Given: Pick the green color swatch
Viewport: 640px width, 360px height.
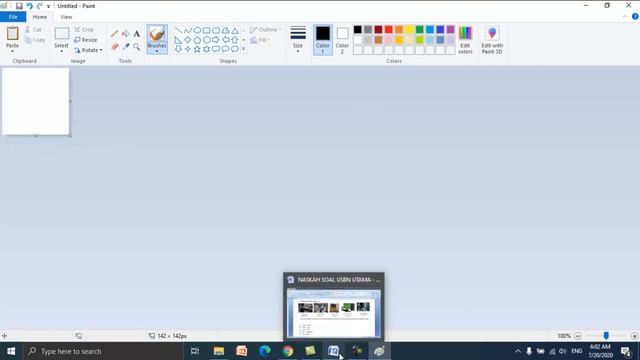Looking at the screenshot, I should [x=419, y=29].
